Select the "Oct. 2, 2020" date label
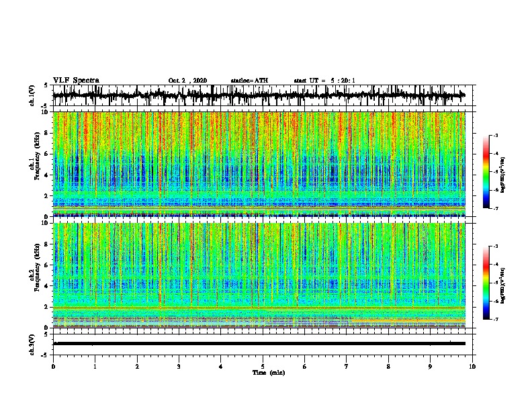 (x=187, y=81)
